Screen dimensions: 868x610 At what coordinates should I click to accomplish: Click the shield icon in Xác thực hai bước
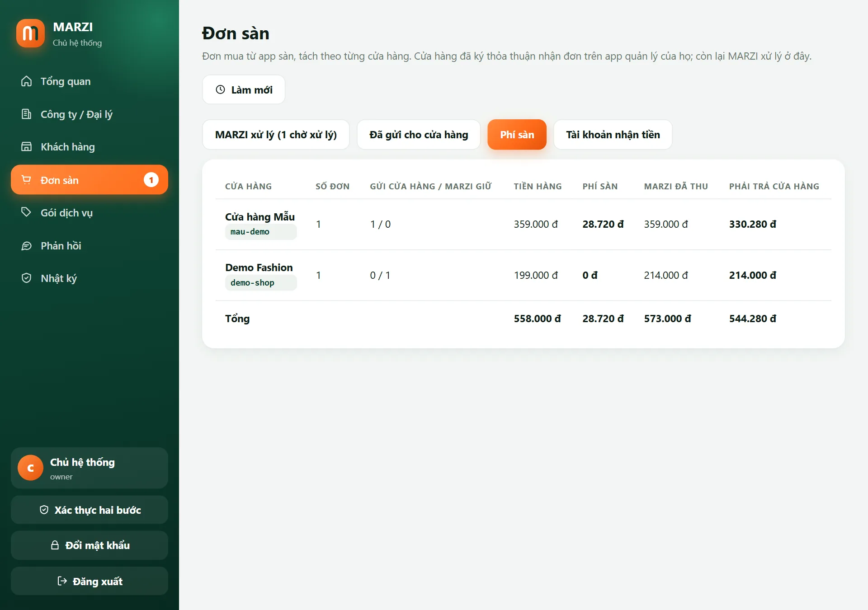tap(44, 510)
